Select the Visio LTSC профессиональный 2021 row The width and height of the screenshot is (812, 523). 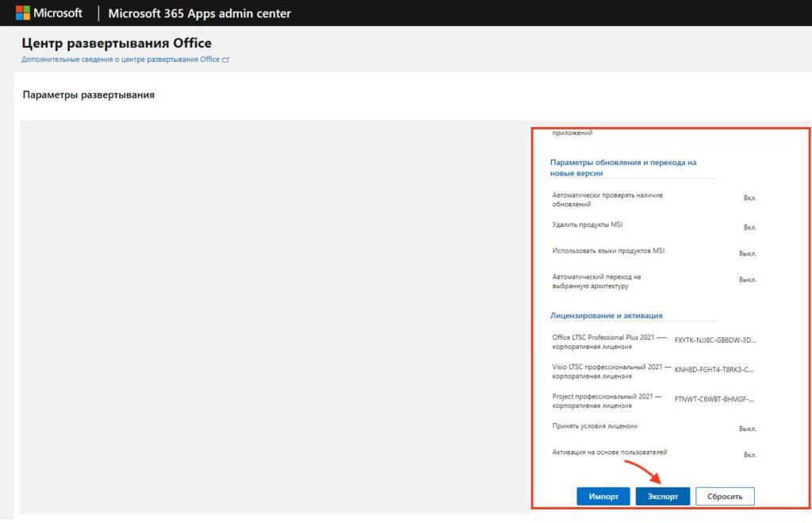(653, 371)
